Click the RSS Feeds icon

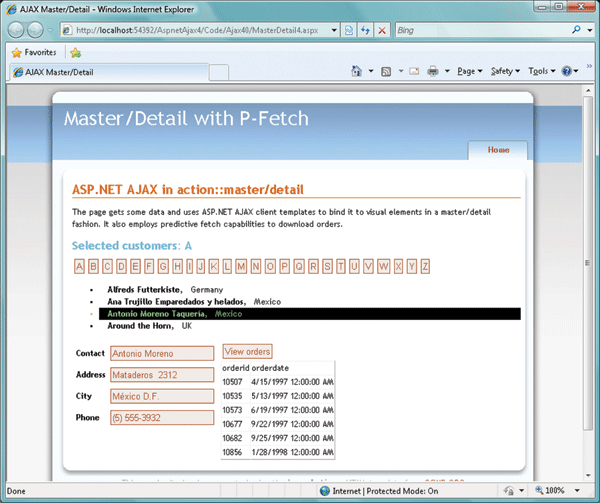pyautogui.click(x=386, y=72)
